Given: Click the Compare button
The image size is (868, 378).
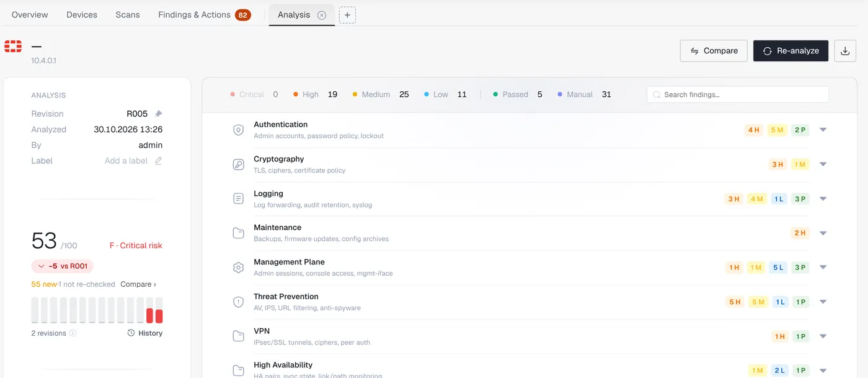Looking at the screenshot, I should click(x=714, y=51).
